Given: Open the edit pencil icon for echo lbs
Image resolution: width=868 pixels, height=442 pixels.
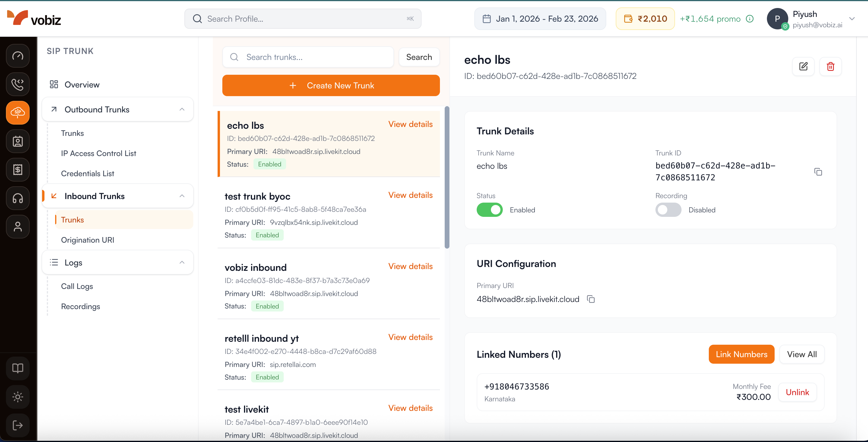Looking at the screenshot, I should (804, 66).
